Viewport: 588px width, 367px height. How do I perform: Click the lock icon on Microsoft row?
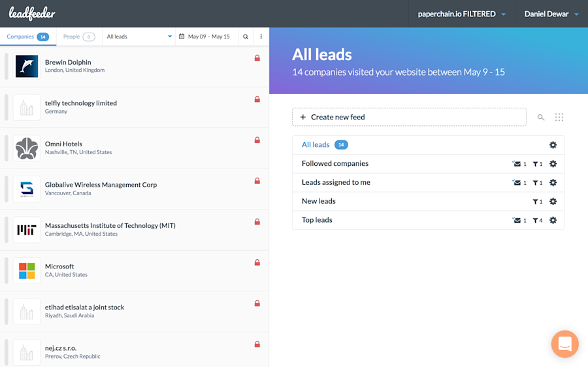(257, 263)
